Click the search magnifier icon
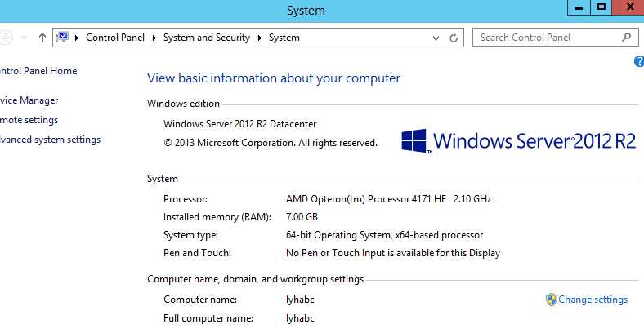This screenshot has width=644, height=333. coord(626,38)
